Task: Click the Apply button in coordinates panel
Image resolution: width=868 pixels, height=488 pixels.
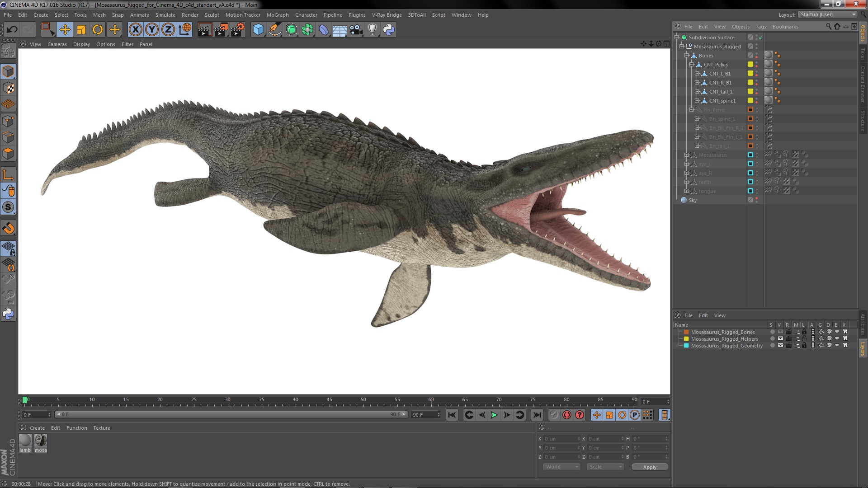Action: (x=650, y=467)
